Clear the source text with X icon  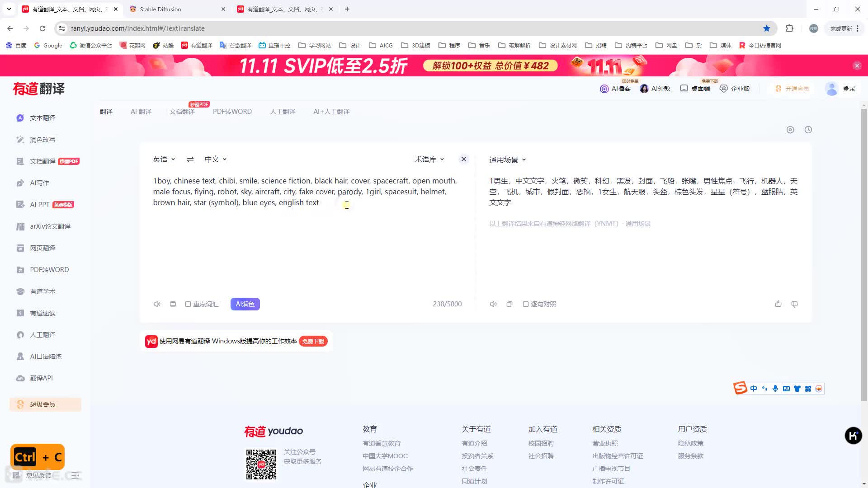pos(463,159)
